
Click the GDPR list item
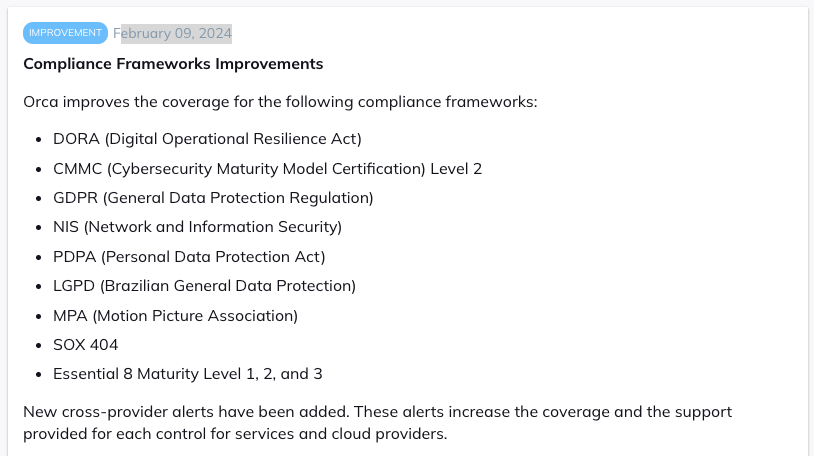pyautogui.click(x=213, y=198)
